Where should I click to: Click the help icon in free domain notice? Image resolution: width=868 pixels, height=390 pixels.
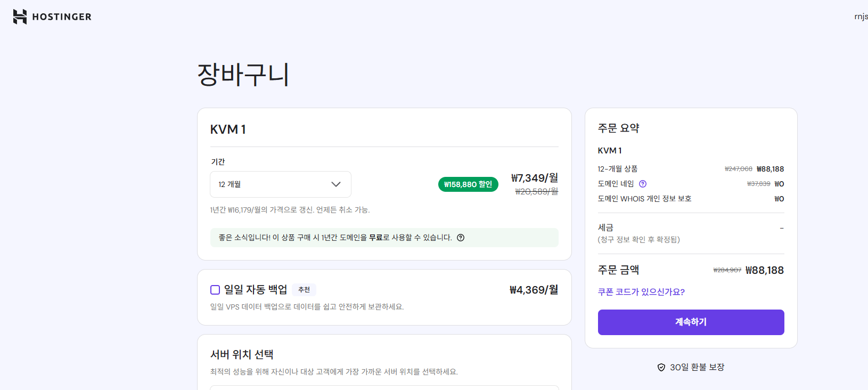click(461, 238)
